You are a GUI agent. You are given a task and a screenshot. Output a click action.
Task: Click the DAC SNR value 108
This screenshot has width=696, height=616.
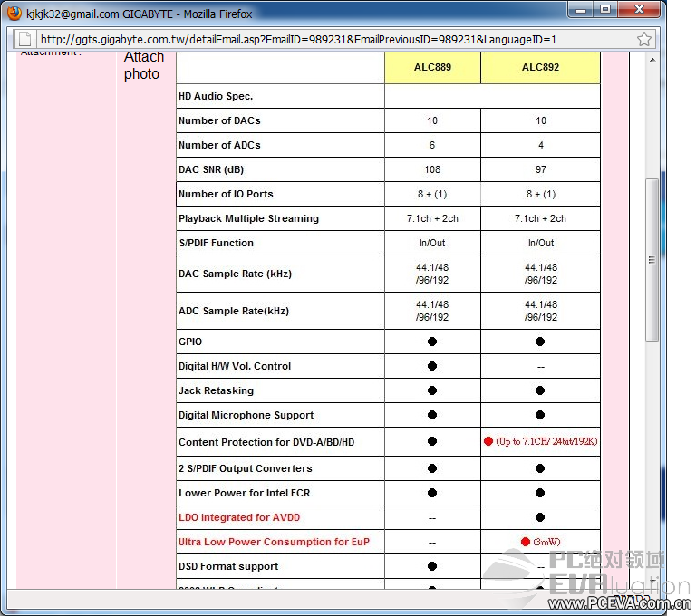click(x=432, y=169)
